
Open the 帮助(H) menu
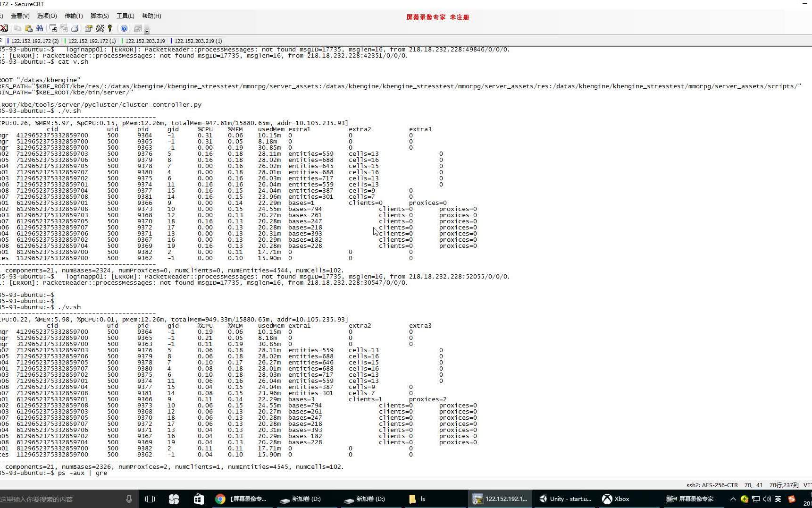pos(151,16)
